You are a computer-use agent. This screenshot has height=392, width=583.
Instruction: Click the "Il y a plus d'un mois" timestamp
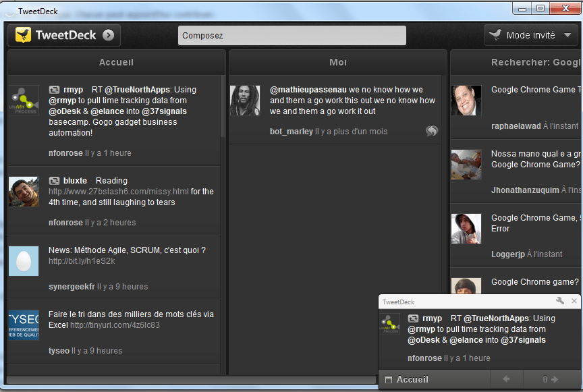click(x=352, y=132)
